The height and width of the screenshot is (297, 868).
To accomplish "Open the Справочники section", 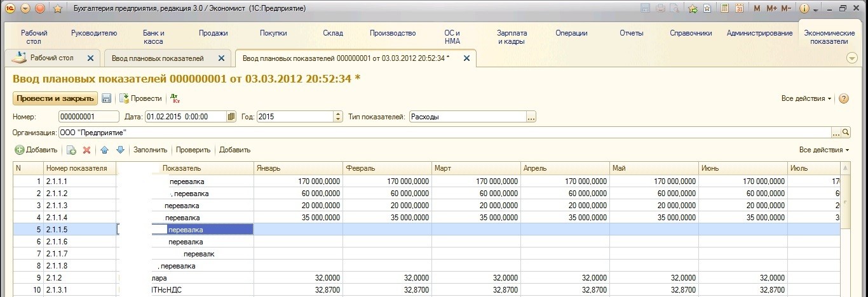I will coord(691,33).
